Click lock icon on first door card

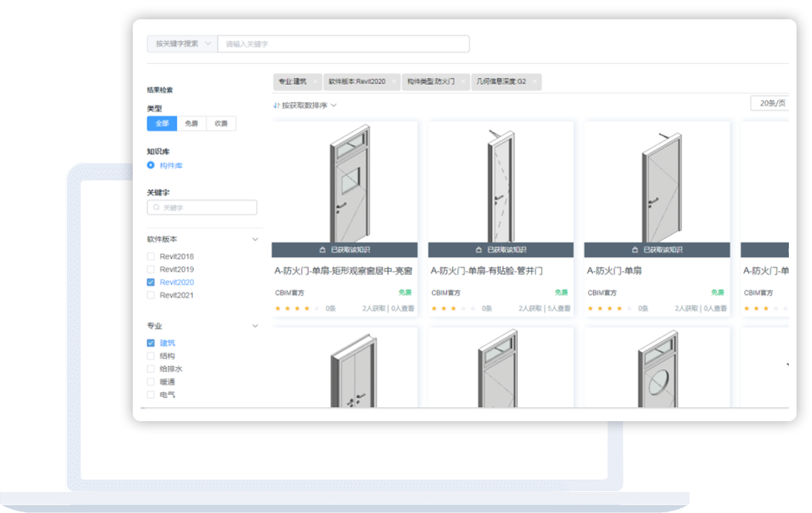pyautogui.click(x=323, y=250)
